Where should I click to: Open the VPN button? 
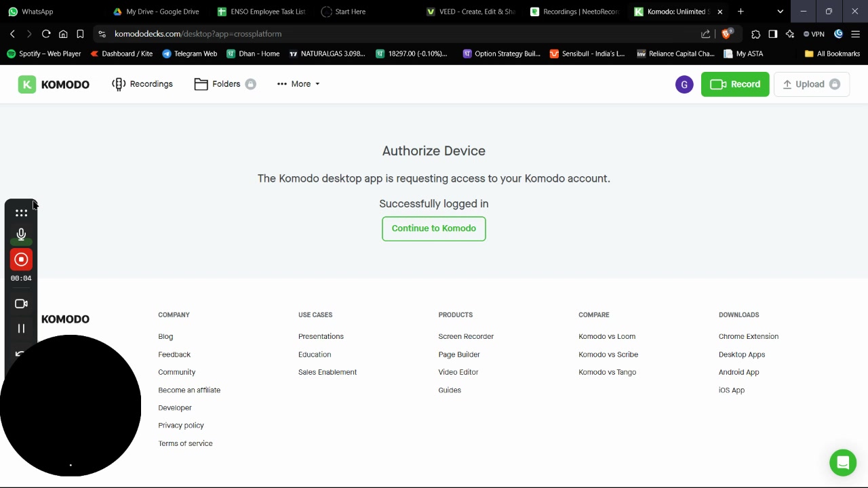(814, 34)
